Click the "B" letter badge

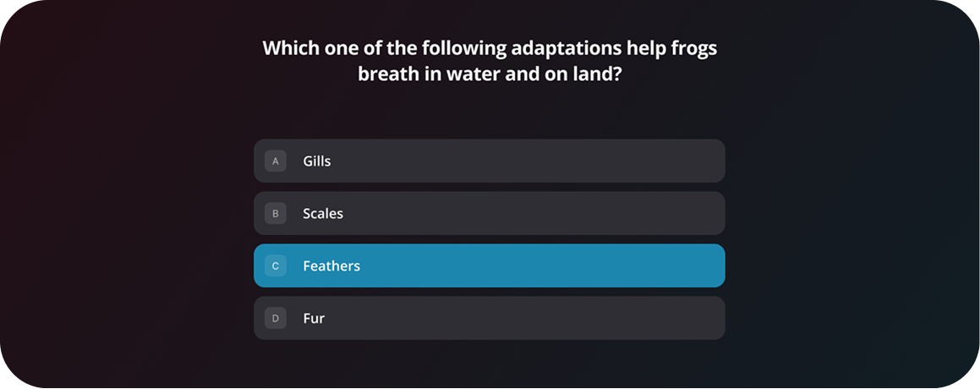(x=276, y=213)
